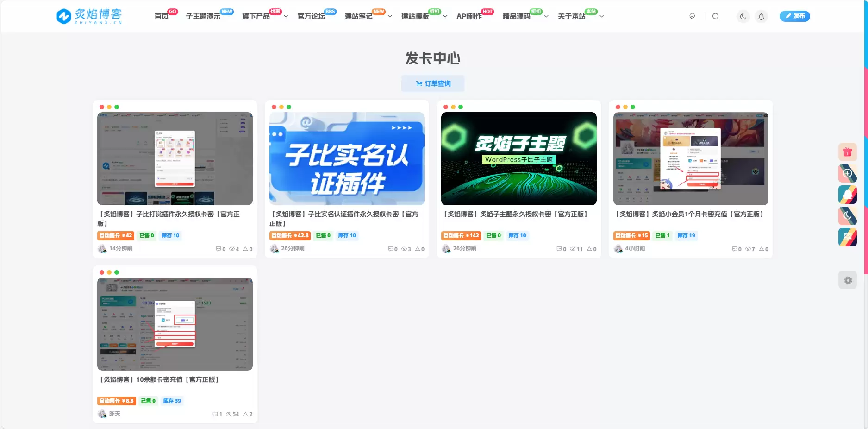The image size is (868, 429).
Task: Expand the 关于本站 dropdown chevron
Action: point(602,16)
